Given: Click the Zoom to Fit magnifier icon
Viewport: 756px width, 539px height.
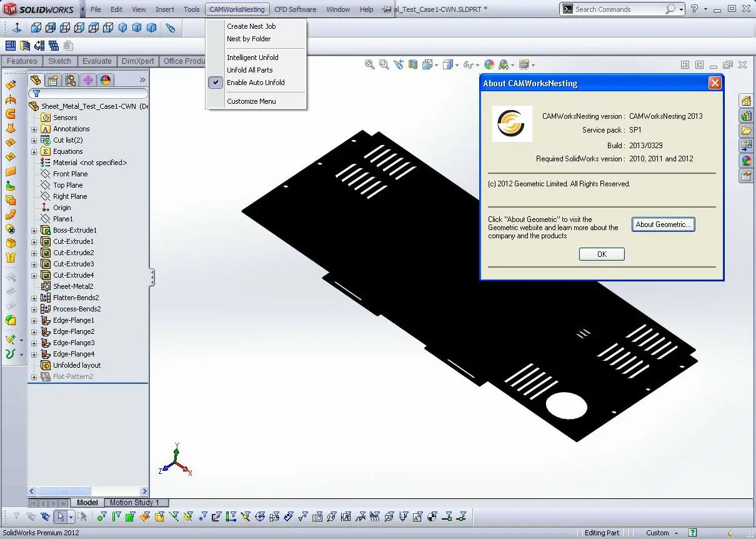Looking at the screenshot, I should point(369,64).
